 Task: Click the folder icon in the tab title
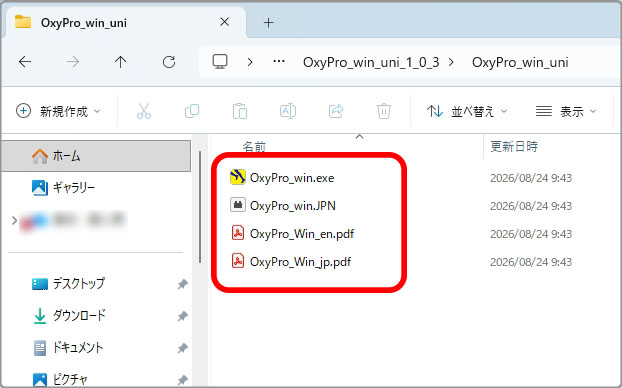(x=23, y=22)
